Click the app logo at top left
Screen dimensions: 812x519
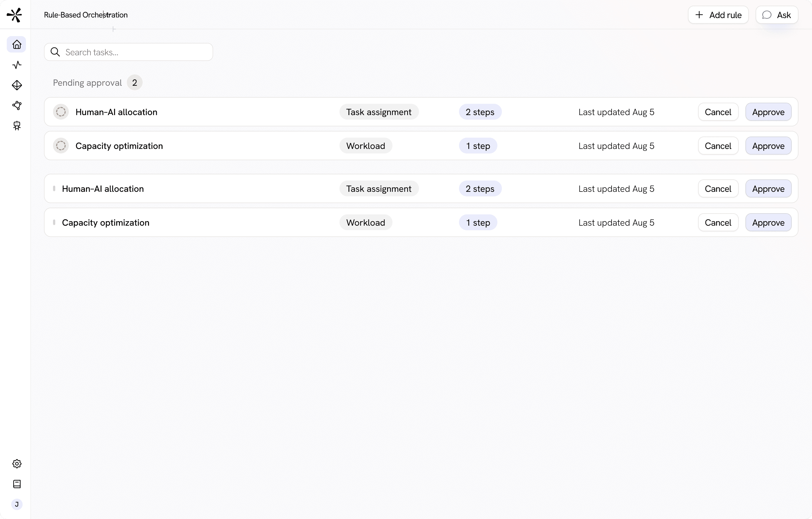coord(14,15)
